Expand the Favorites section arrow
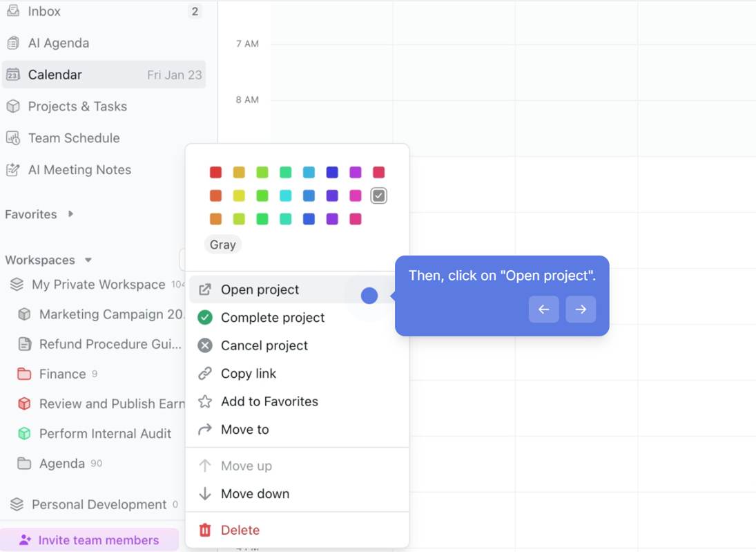The width and height of the screenshot is (756, 552). coord(71,213)
